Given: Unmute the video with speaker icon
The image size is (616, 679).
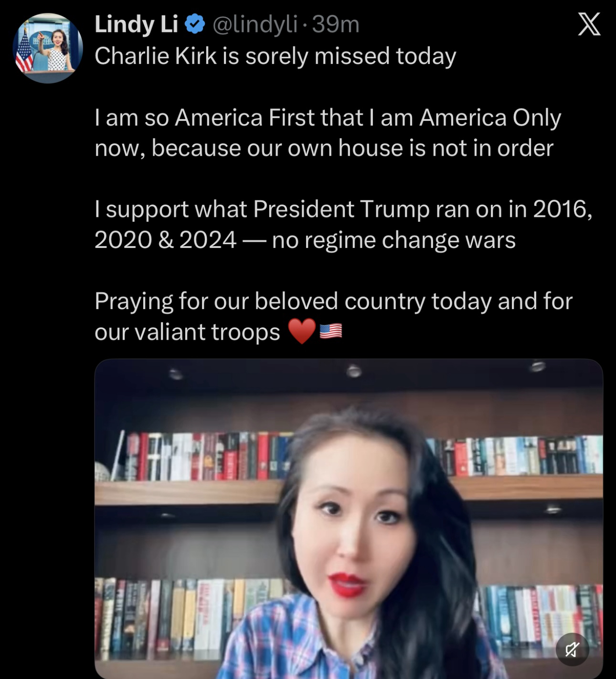Looking at the screenshot, I should coord(573,649).
